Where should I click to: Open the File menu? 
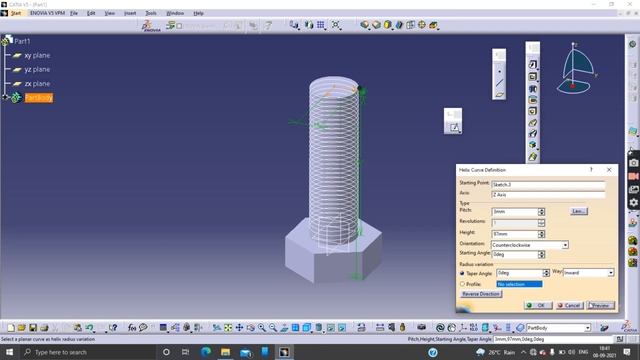(74, 13)
